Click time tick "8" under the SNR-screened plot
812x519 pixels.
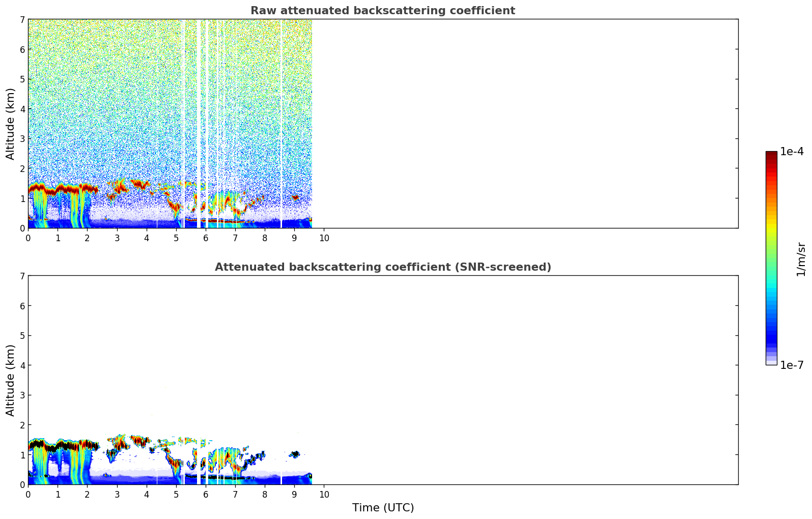[265, 495]
